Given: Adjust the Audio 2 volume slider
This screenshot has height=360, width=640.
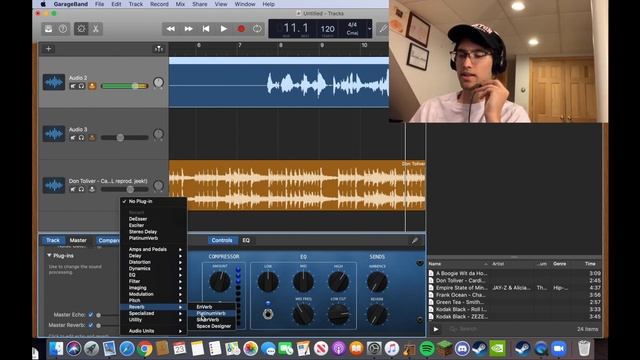Looking at the screenshot, I should pos(124,86).
